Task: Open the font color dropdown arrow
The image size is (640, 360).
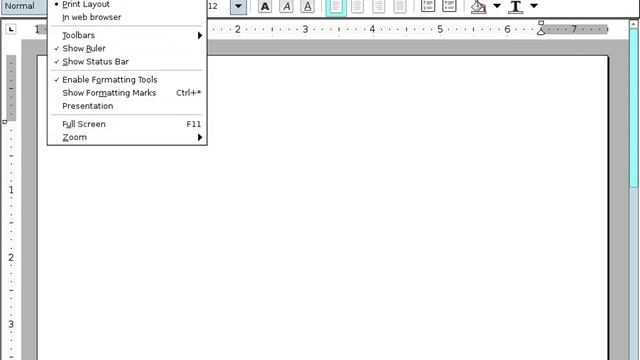Action: point(534,6)
